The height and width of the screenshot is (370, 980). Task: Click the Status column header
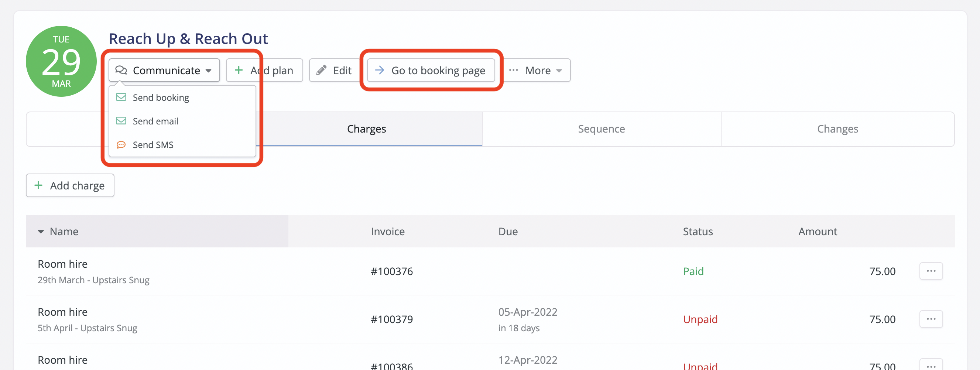point(698,232)
